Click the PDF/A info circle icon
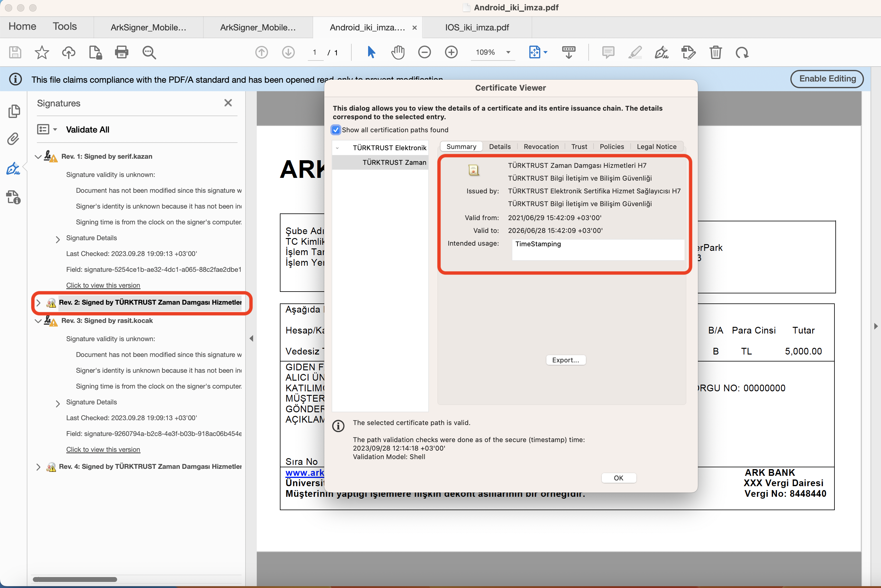The width and height of the screenshot is (881, 588). 16,79
